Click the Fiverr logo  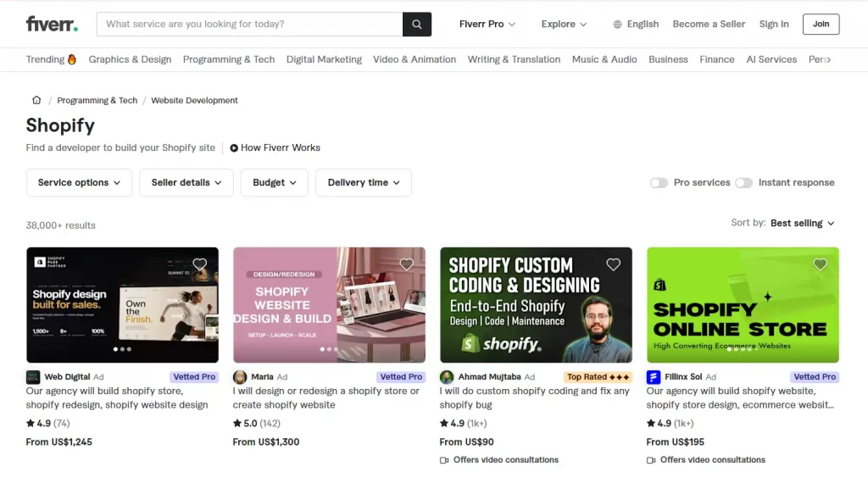[x=52, y=24]
